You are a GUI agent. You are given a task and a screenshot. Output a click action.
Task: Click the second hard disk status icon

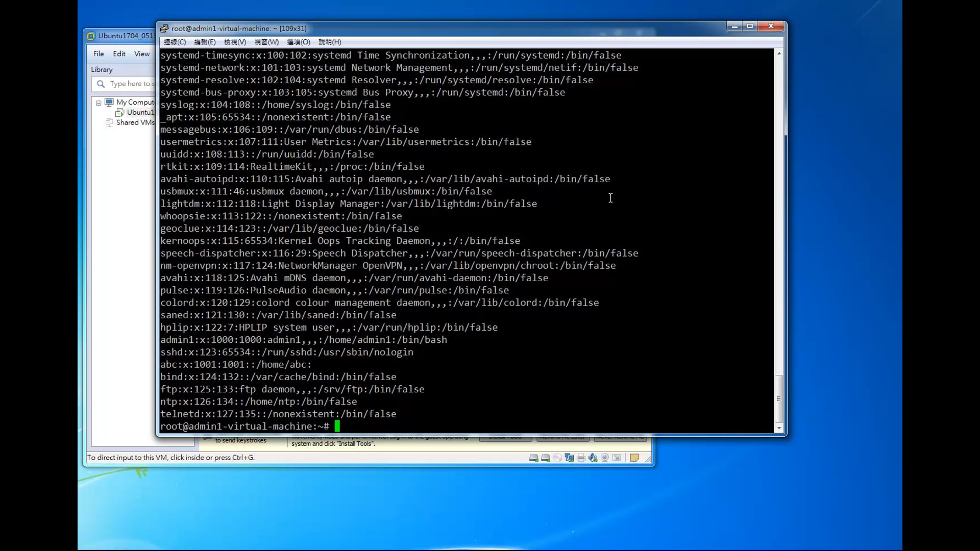545,458
